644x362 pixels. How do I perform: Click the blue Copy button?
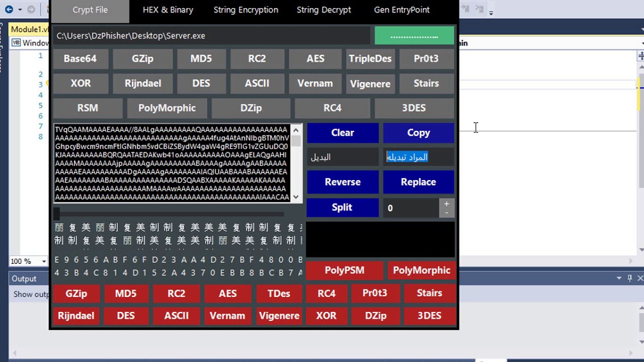419,133
